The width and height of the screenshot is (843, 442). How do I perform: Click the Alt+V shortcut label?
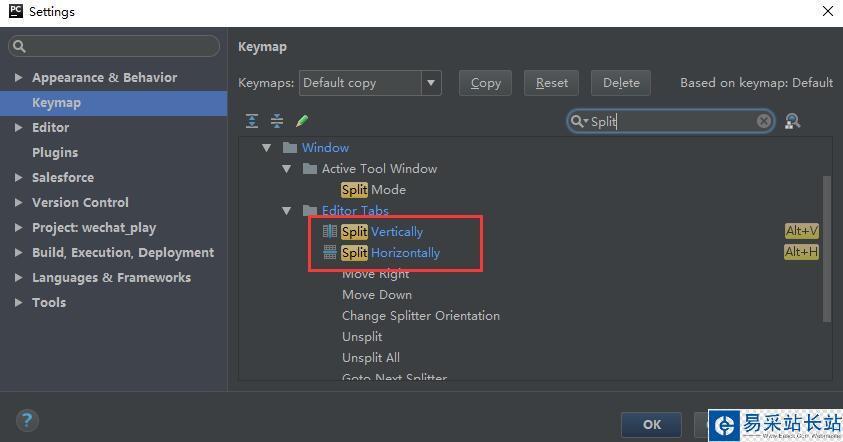pyautogui.click(x=802, y=231)
